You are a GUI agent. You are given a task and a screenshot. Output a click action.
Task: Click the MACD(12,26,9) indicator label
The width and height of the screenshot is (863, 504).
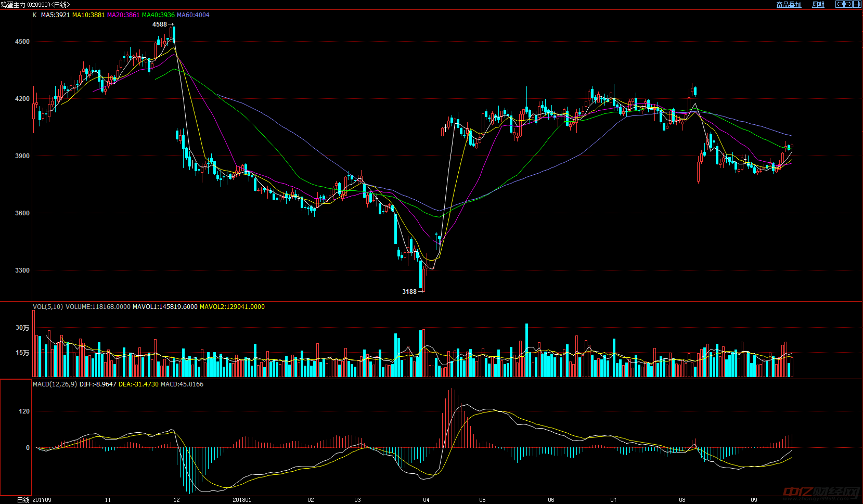click(x=55, y=384)
